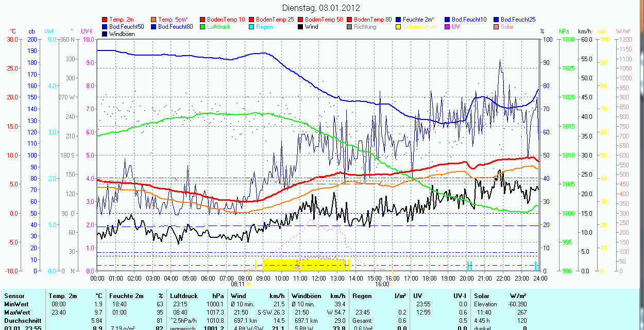Click the 12:00 time axis label
Screen dimensions: 644x330
319,278
